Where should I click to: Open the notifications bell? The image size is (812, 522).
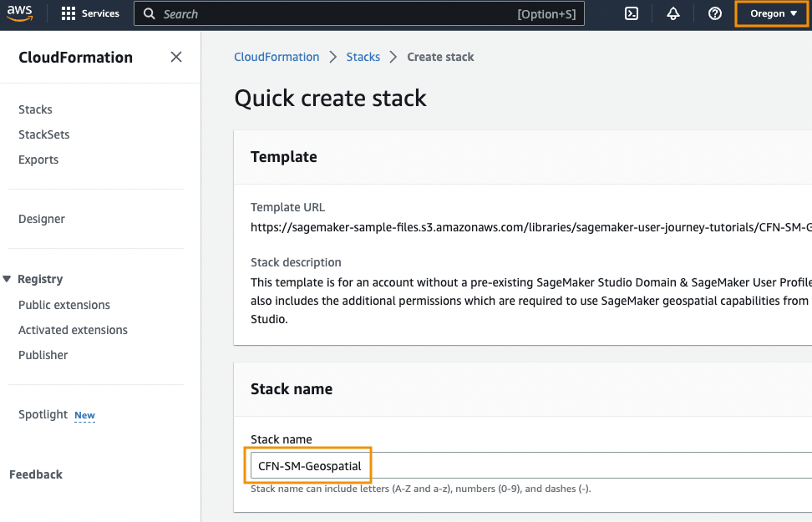[x=673, y=13]
